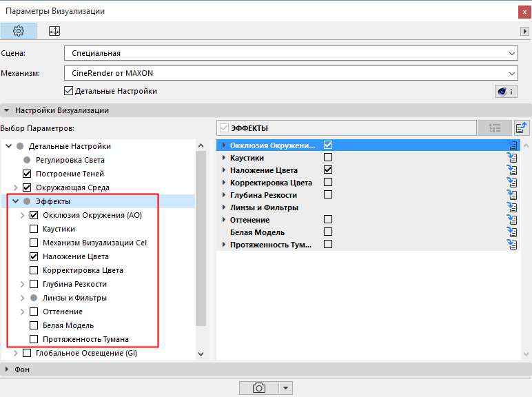This screenshot has height=397, width=532.
Task: Expand Глубина Резкости in tree
Action: [22, 284]
